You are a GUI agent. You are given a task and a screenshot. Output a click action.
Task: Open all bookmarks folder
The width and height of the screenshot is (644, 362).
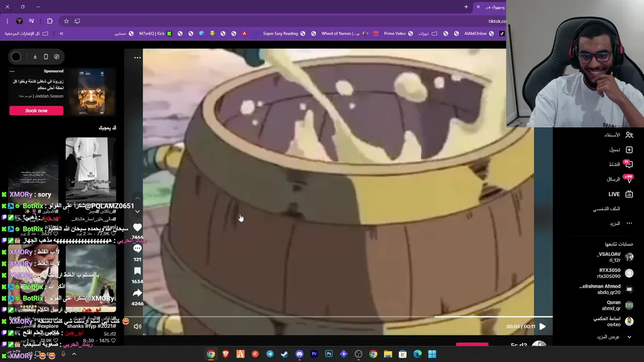click(x=27, y=34)
